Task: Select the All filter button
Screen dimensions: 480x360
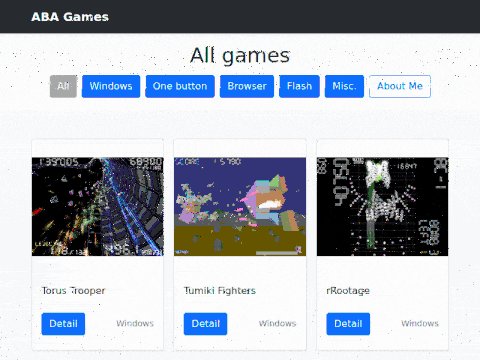Action: click(63, 86)
